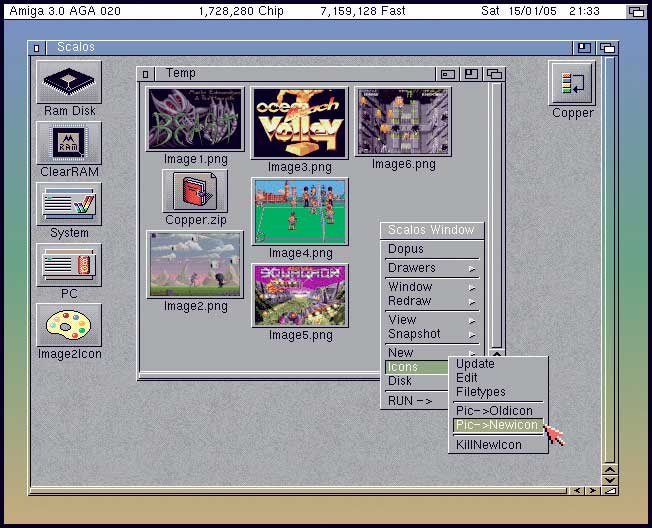Choose the Disk menu entry

[x=416, y=381]
